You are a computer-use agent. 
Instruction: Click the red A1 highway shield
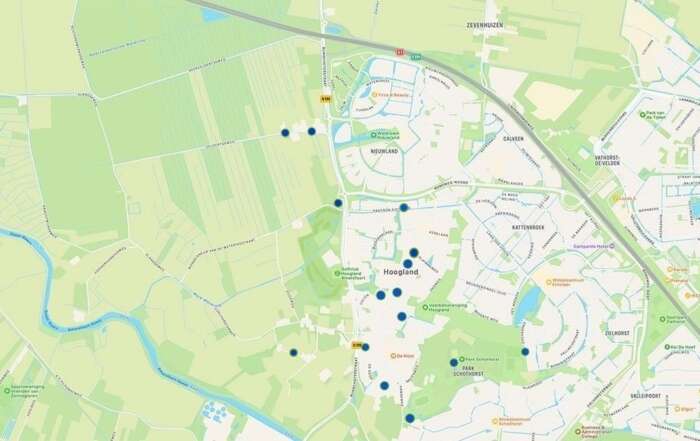pyautogui.click(x=400, y=52)
